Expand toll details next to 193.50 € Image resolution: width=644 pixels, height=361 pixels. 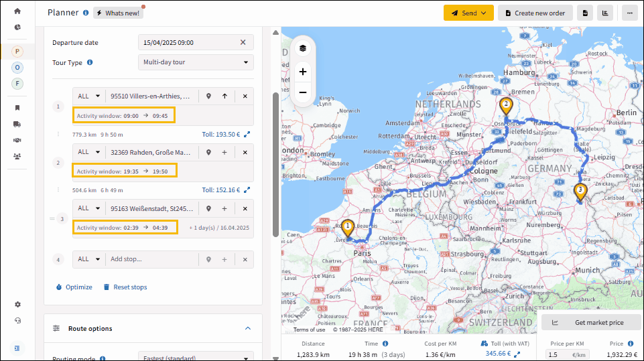[247, 135]
